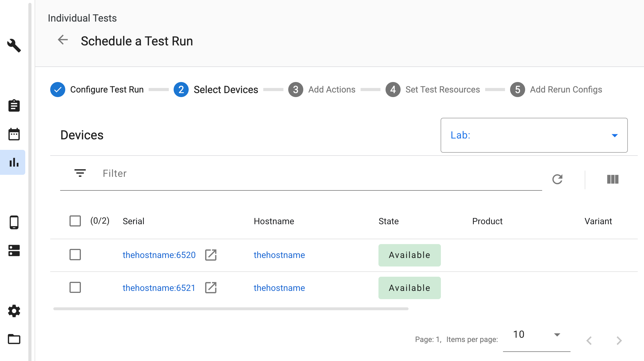Select the bar chart results sidebar icon
The image size is (644, 361).
point(14,162)
